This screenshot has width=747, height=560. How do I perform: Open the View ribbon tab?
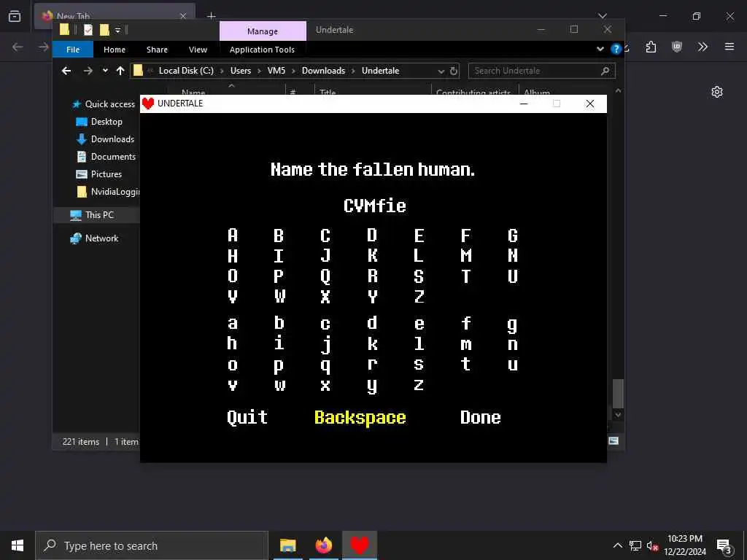198,50
